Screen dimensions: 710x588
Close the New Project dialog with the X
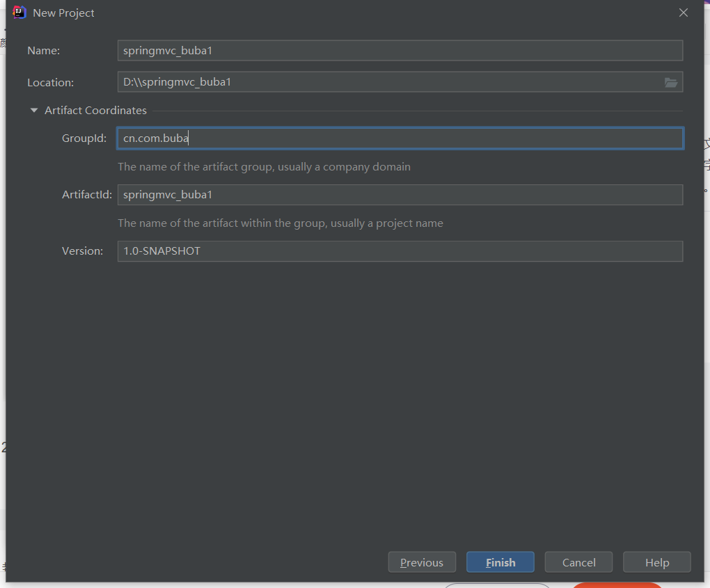pos(683,12)
